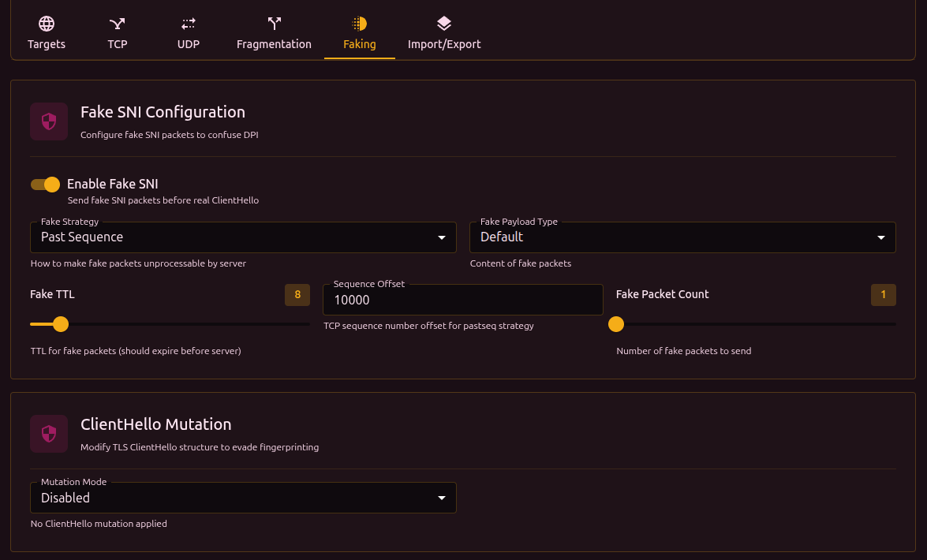Go to the Fragmentation tab label
The height and width of the screenshot is (560, 927).
point(274,44)
